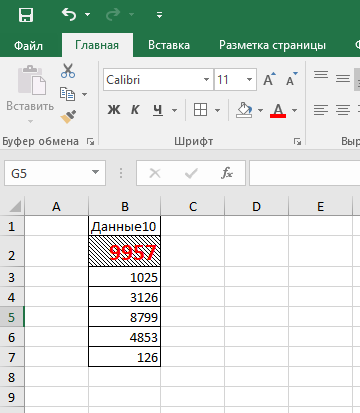Cancel entry with the X button

pos(155,173)
